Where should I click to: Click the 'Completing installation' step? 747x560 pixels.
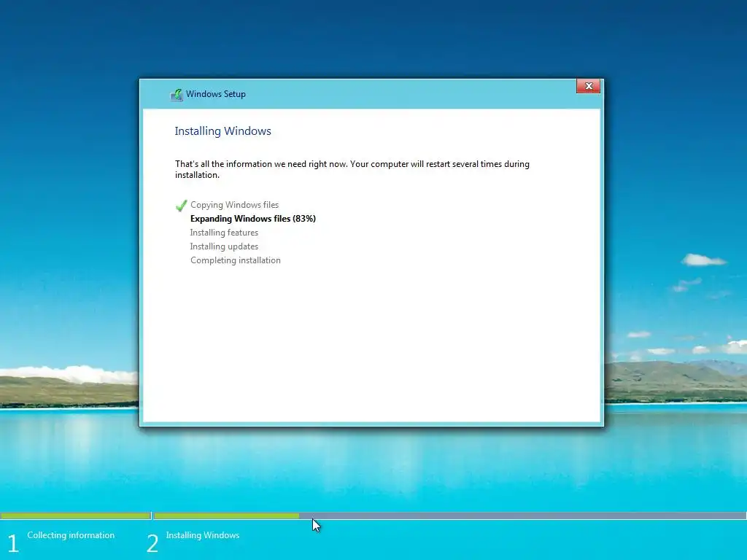click(x=236, y=260)
